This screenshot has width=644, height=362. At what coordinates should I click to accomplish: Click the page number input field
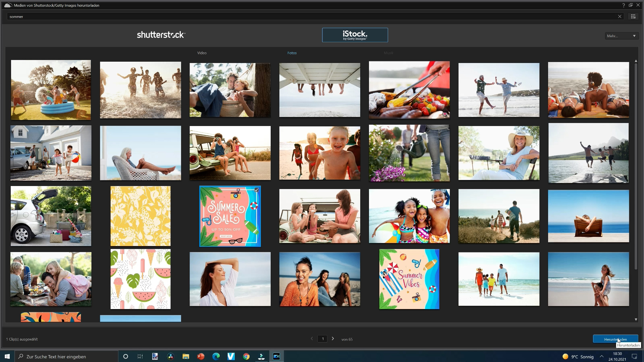(x=322, y=339)
